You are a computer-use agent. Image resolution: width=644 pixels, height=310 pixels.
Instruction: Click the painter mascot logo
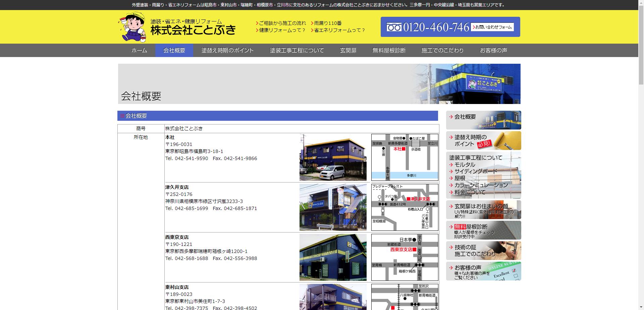[x=132, y=28]
